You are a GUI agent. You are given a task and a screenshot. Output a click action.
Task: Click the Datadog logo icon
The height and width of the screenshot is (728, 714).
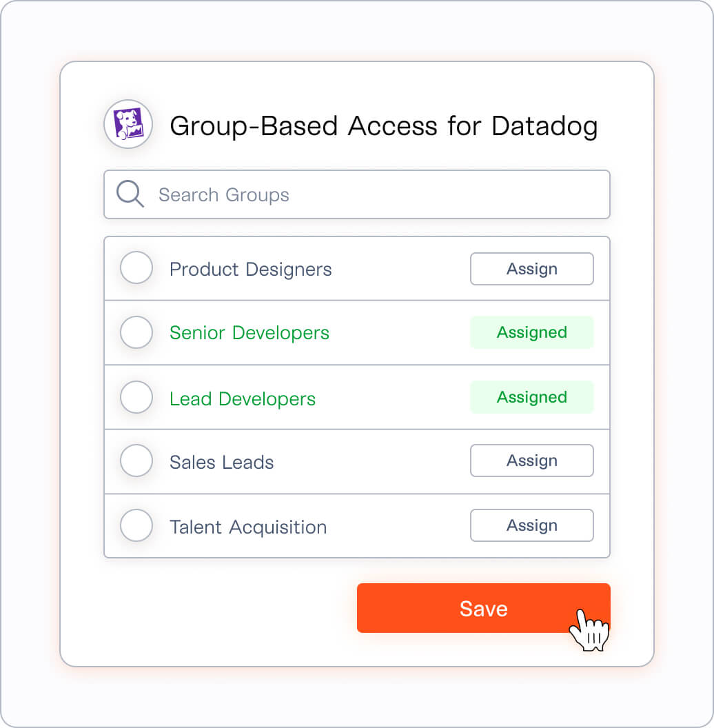click(x=128, y=124)
